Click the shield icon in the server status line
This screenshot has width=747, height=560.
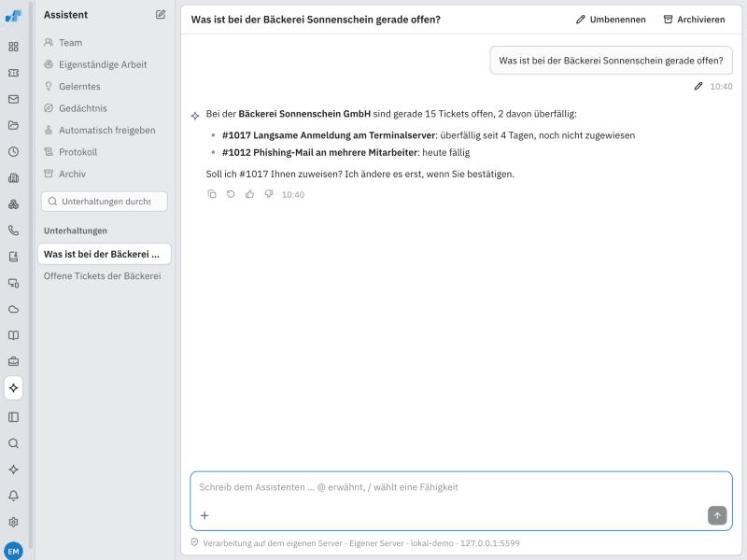click(194, 542)
